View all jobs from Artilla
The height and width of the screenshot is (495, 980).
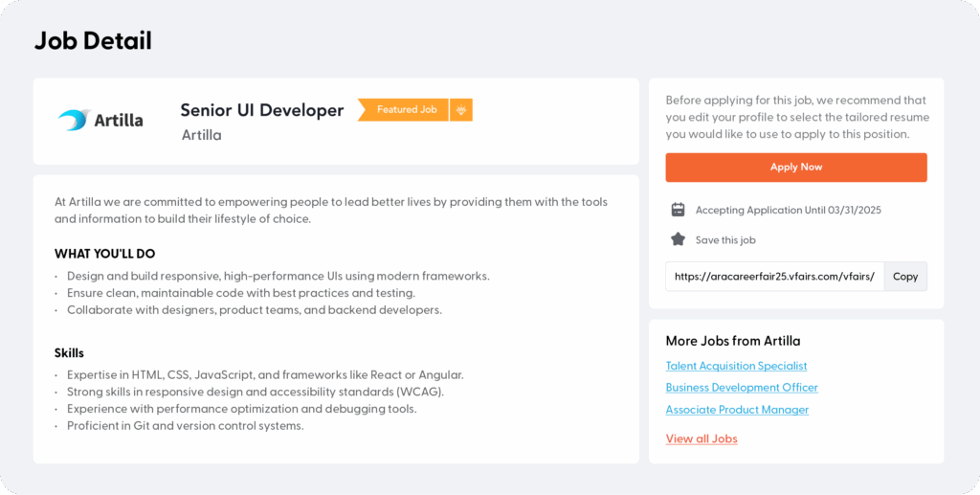click(x=702, y=439)
